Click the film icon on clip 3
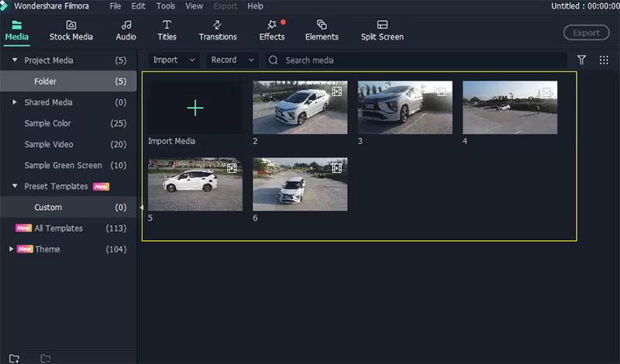 coord(442,91)
